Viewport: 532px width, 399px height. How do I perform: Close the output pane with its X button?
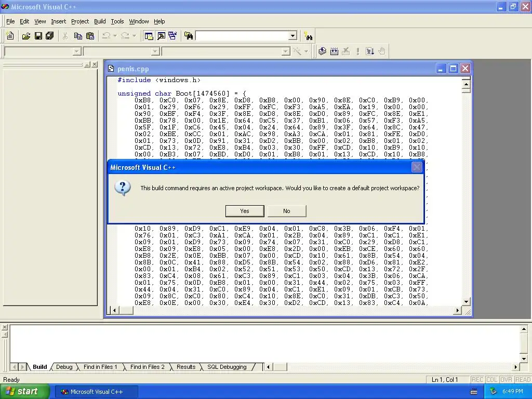[x=4, y=327]
